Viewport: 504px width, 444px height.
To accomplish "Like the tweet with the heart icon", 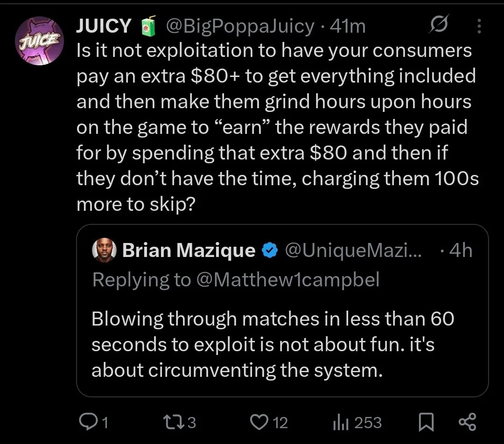I will tap(259, 422).
